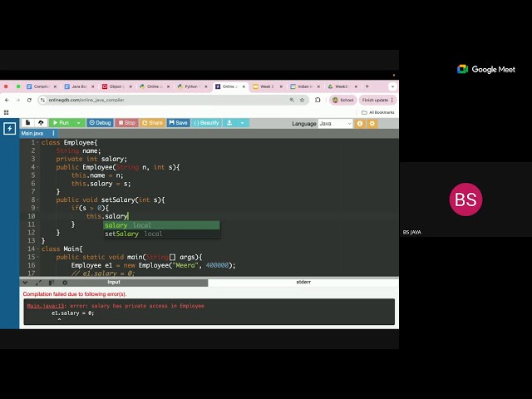
Task: Open the tab search dropdown chevron
Action: coord(392,86)
